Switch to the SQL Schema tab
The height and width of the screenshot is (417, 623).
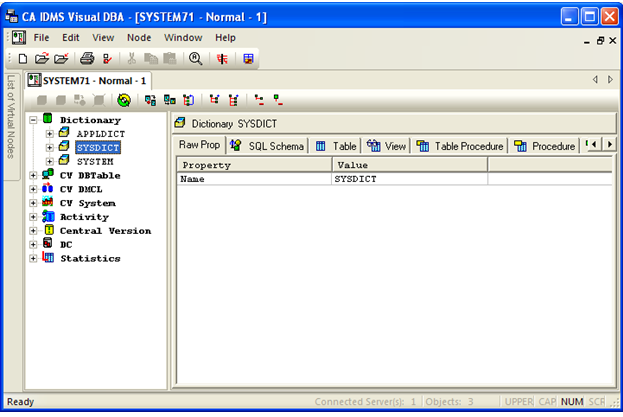click(268, 146)
